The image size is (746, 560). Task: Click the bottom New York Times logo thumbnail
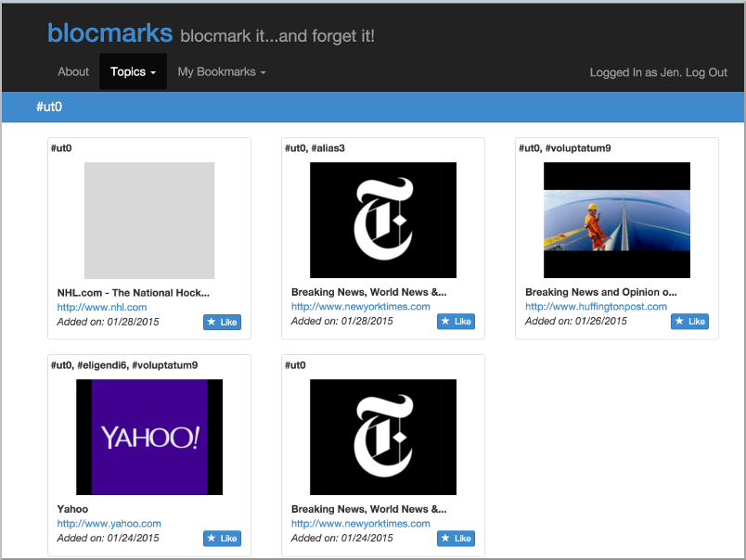[383, 437]
